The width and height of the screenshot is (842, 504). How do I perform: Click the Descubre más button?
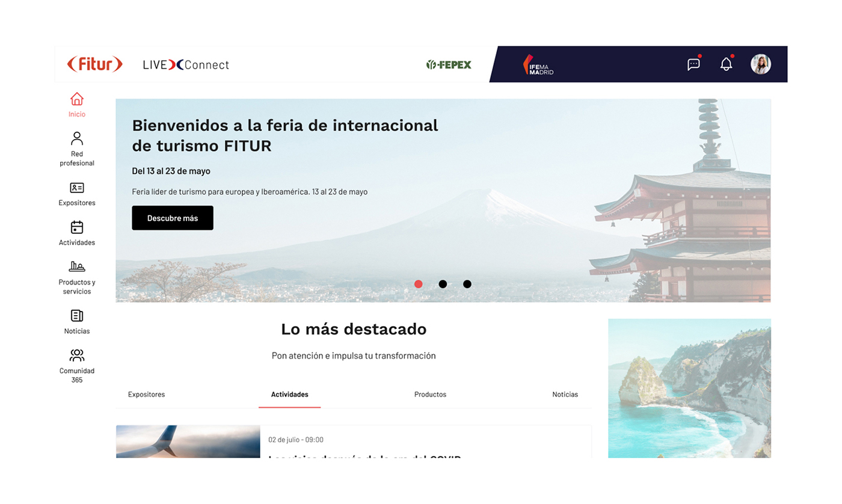point(173,218)
